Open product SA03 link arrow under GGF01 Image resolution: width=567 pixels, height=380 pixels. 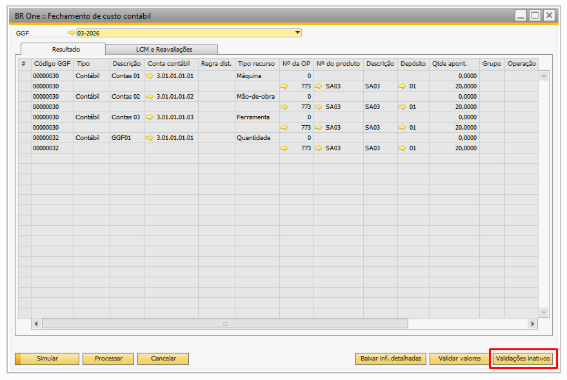tap(319, 148)
